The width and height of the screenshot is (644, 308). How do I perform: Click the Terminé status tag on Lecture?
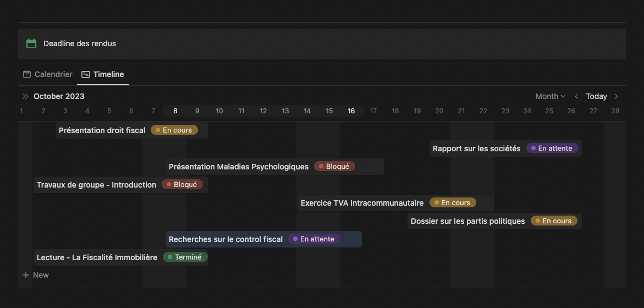(185, 257)
